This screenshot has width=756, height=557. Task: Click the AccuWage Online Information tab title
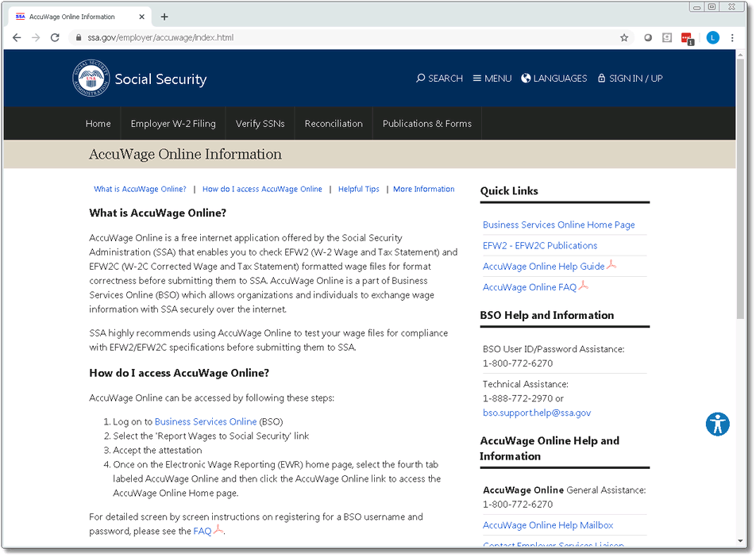point(71,17)
